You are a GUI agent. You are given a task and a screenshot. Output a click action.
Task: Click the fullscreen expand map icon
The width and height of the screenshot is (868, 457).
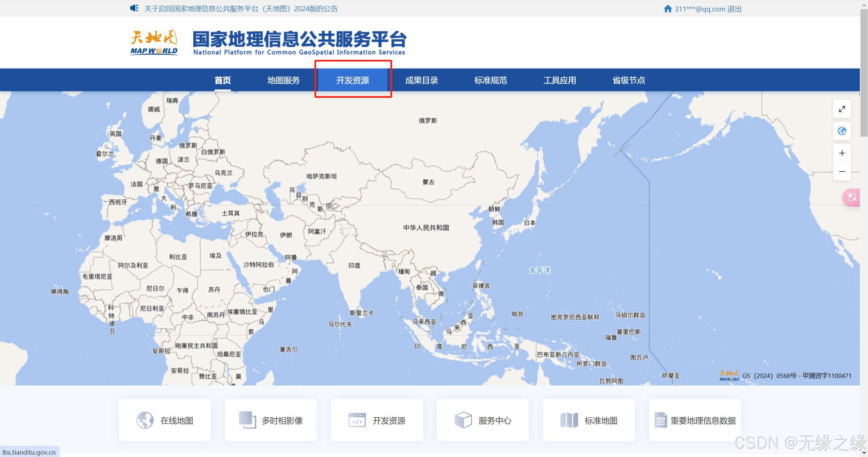tap(842, 109)
